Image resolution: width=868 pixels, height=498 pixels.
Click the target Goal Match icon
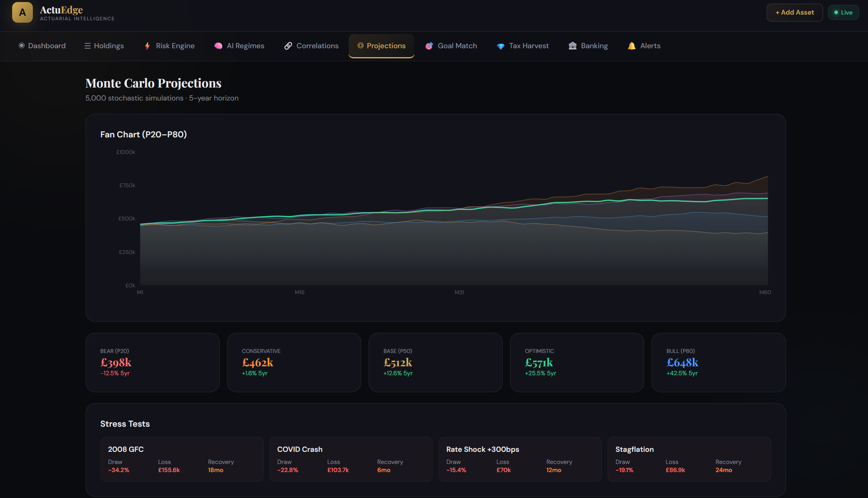pos(429,46)
